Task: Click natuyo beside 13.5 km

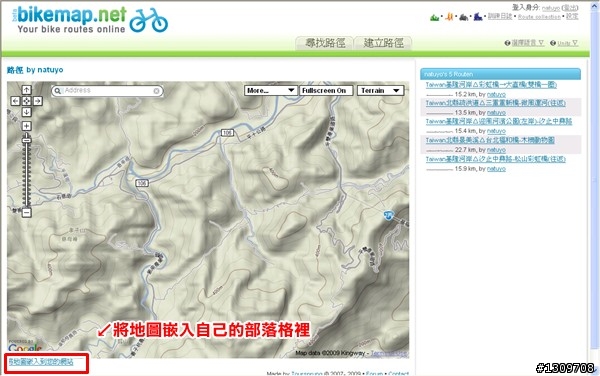Action: tap(496, 113)
